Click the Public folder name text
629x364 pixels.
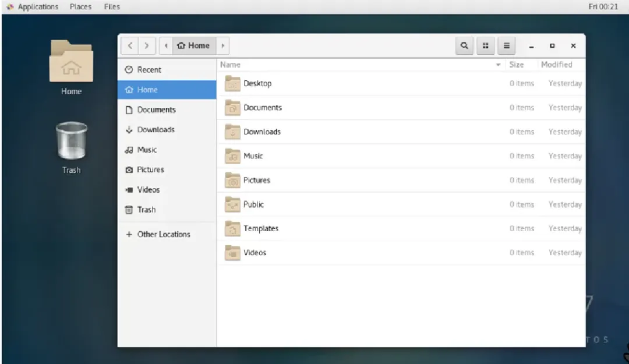[253, 204]
